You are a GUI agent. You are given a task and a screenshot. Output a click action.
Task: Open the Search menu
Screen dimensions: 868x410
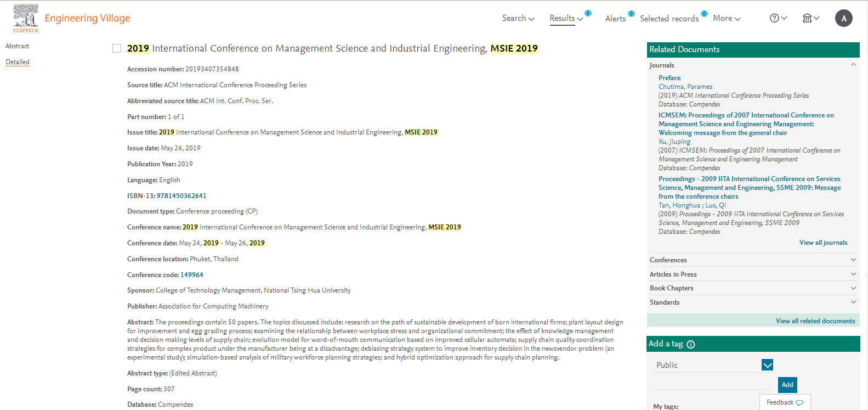pos(518,18)
